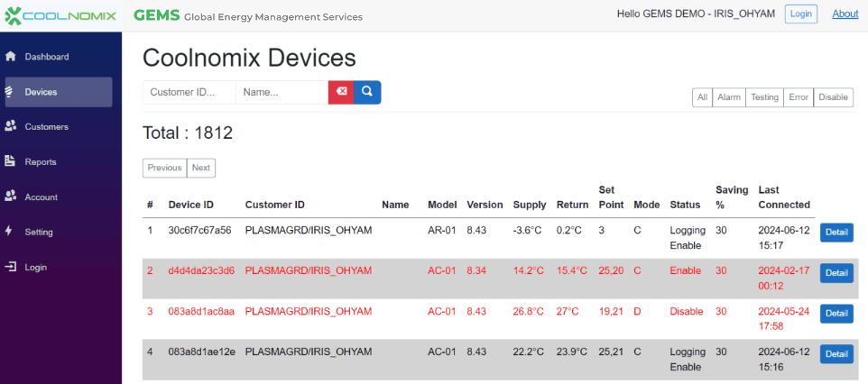The image size is (868, 384).
Task: Click the Coolnomix logo
Action: (x=60, y=16)
